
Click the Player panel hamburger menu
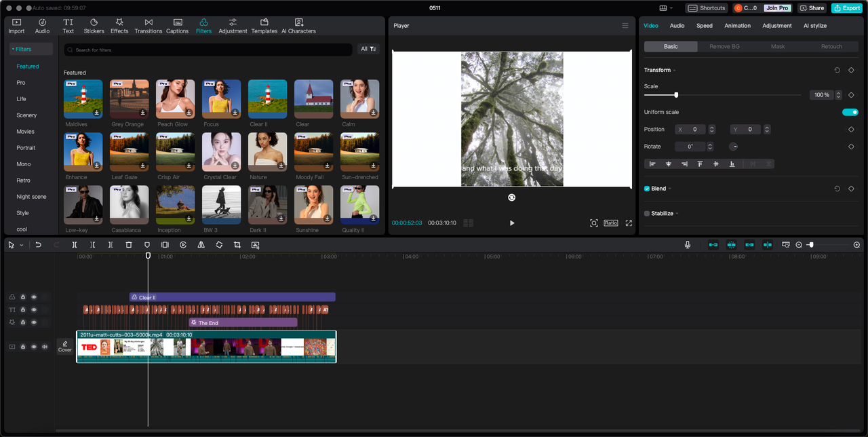click(625, 26)
